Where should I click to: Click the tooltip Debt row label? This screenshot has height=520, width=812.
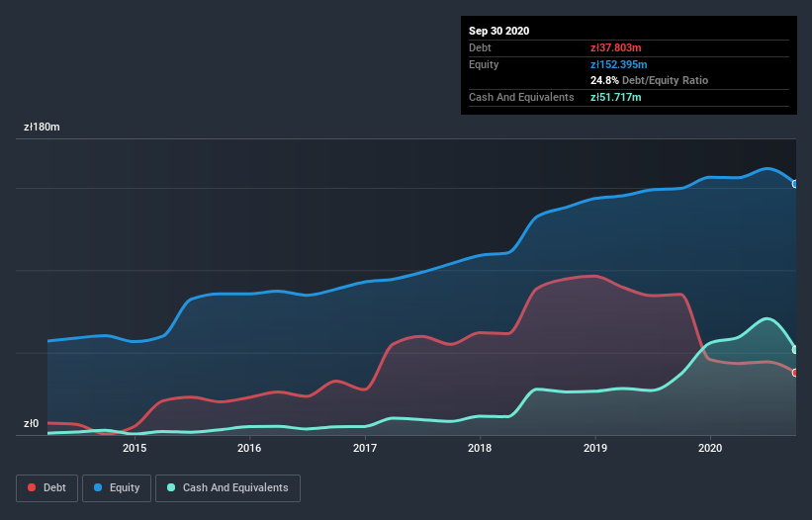[480, 47]
